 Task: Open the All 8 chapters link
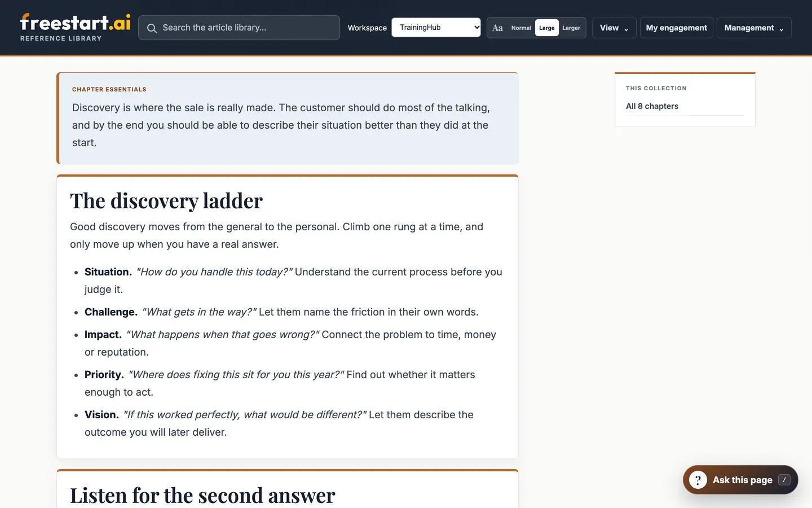click(x=652, y=106)
